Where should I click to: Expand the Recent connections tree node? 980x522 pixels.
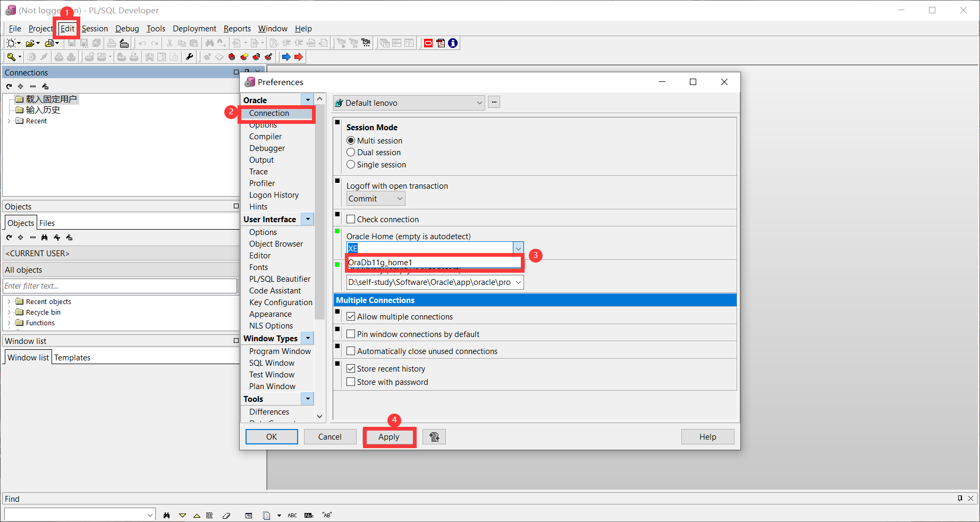coord(9,121)
